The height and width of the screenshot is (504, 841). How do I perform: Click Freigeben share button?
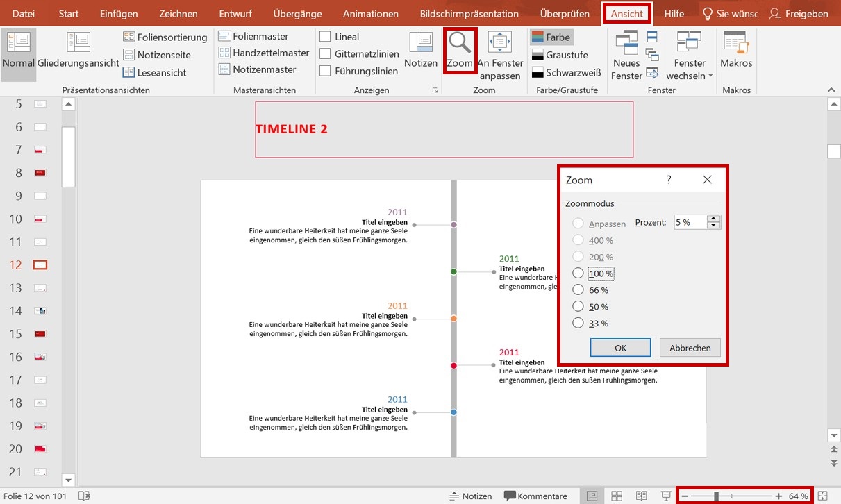click(x=799, y=14)
